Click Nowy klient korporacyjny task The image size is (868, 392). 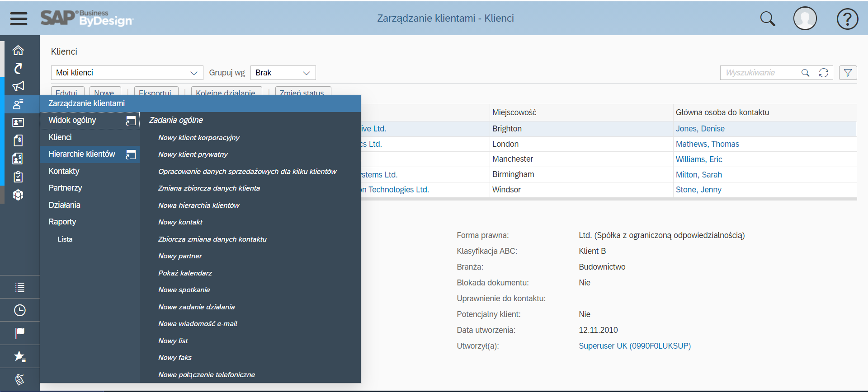pyautogui.click(x=199, y=138)
